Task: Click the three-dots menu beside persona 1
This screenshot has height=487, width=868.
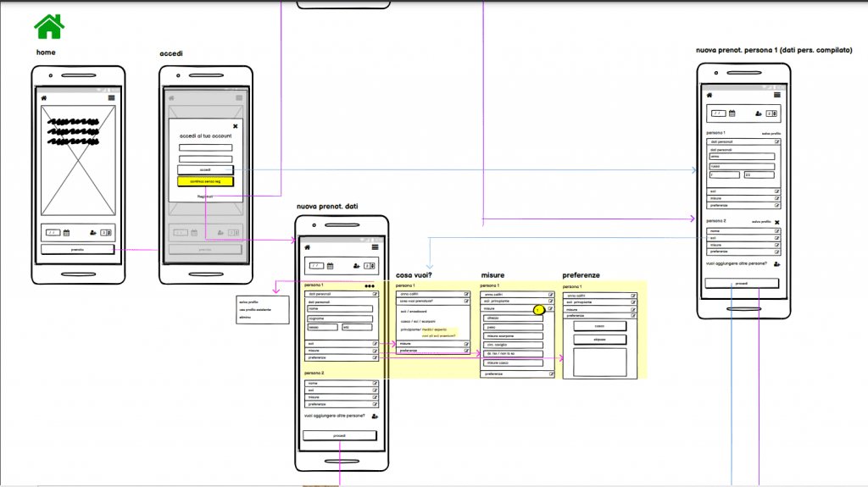Action: (369, 286)
